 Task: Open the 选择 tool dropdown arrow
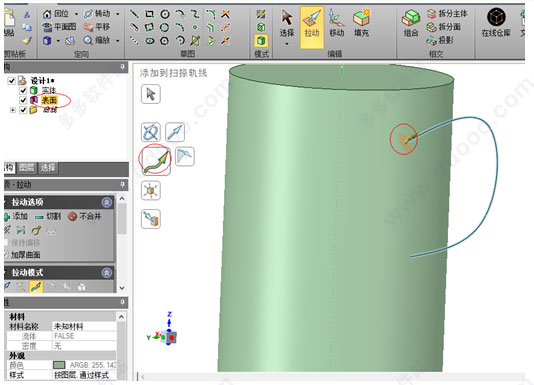point(287,44)
